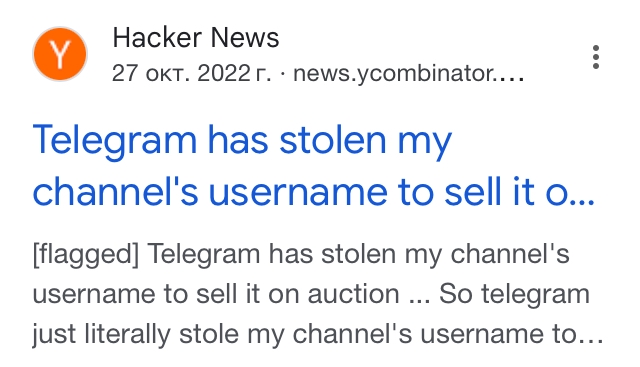Click title line 'channel's username to sell it'
Viewport: 640px width, 367px height.
click(283, 192)
